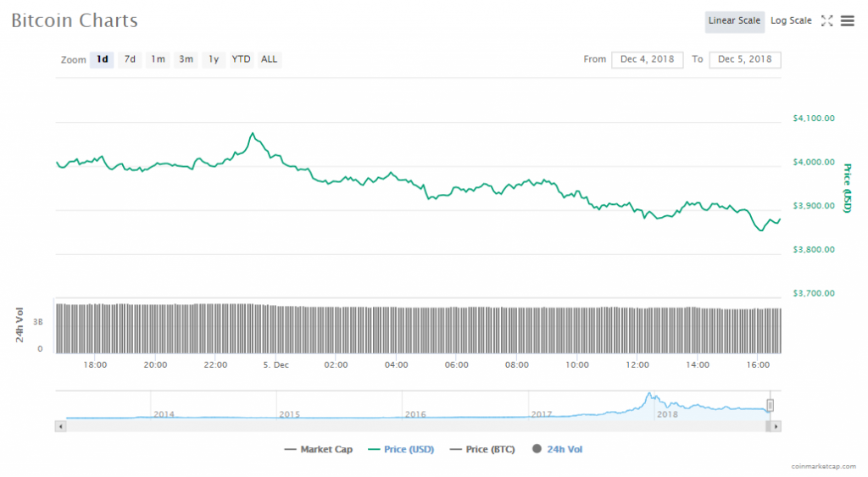Open the chart hamburger menu
Screen dimensions: 868x477
(847, 21)
